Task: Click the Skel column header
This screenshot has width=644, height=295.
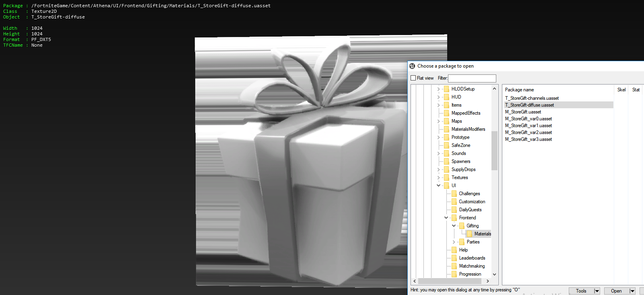Action: click(621, 90)
